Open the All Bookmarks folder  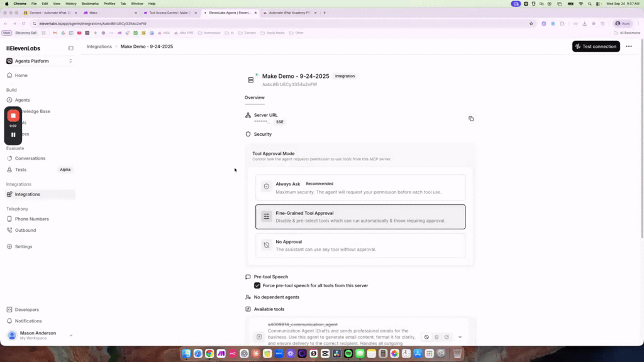[x=627, y=33]
